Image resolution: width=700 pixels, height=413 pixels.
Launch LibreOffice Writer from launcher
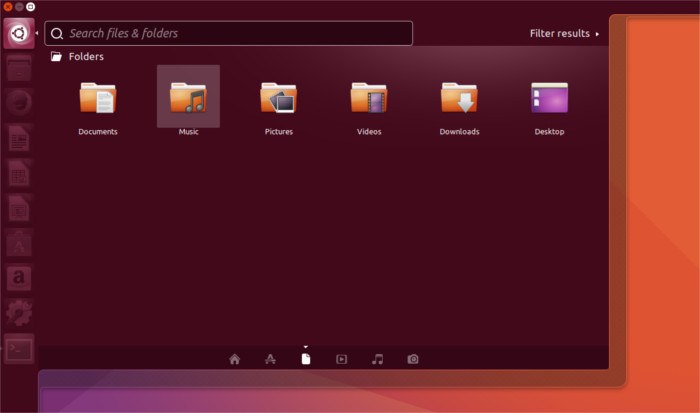point(19,138)
